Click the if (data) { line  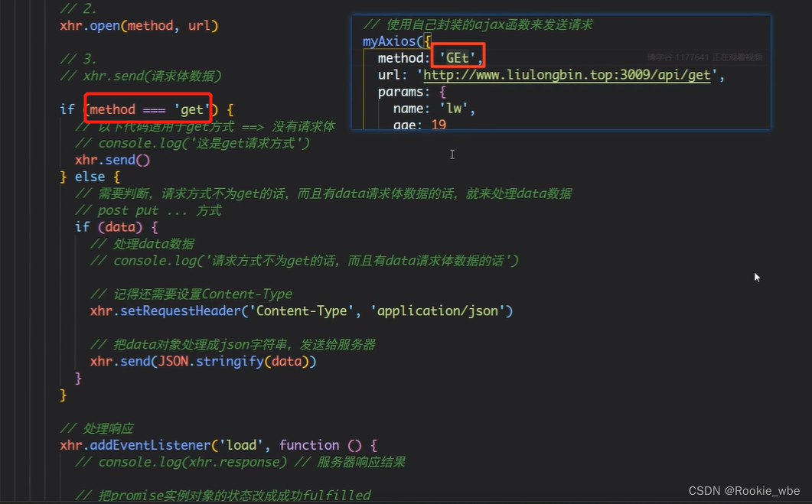pyautogui.click(x=116, y=227)
